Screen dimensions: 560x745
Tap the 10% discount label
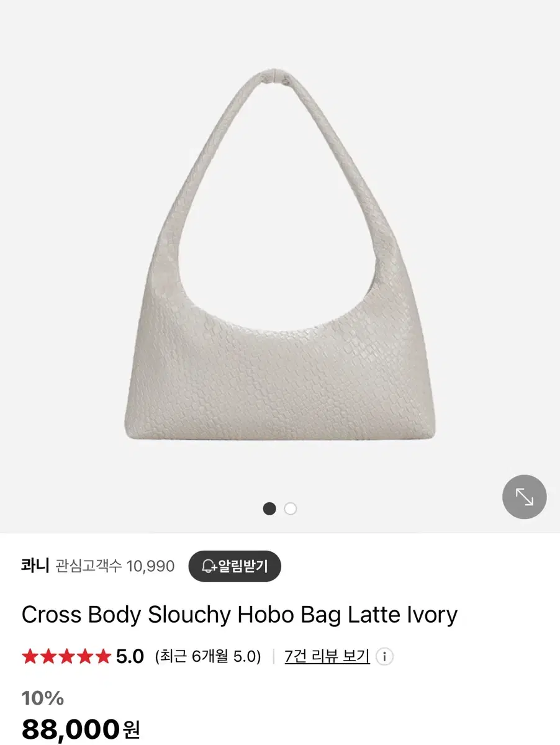43,698
